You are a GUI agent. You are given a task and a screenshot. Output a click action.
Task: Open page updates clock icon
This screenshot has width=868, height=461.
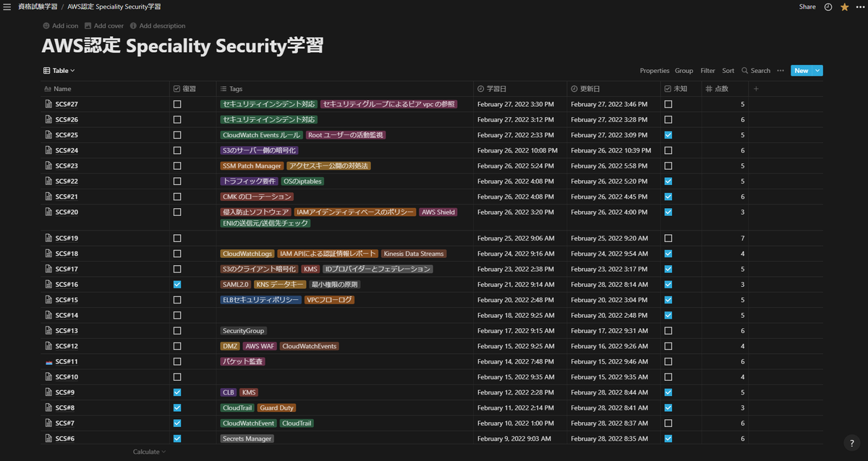click(x=828, y=7)
